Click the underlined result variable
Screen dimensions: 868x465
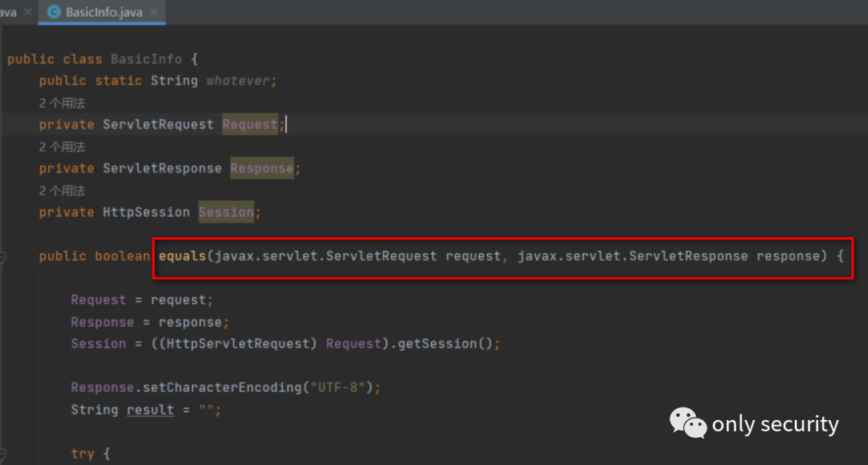[x=150, y=410]
